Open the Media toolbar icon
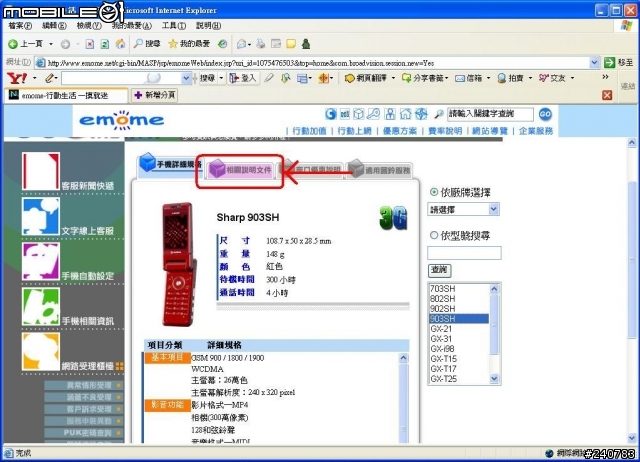The image size is (640, 462). coord(222,44)
